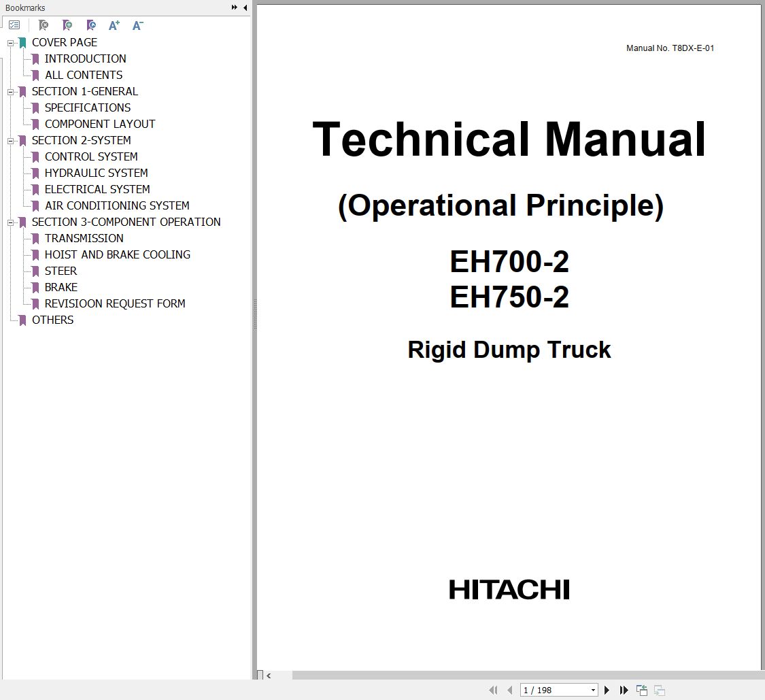Click the delete bookmark icon

[44, 25]
